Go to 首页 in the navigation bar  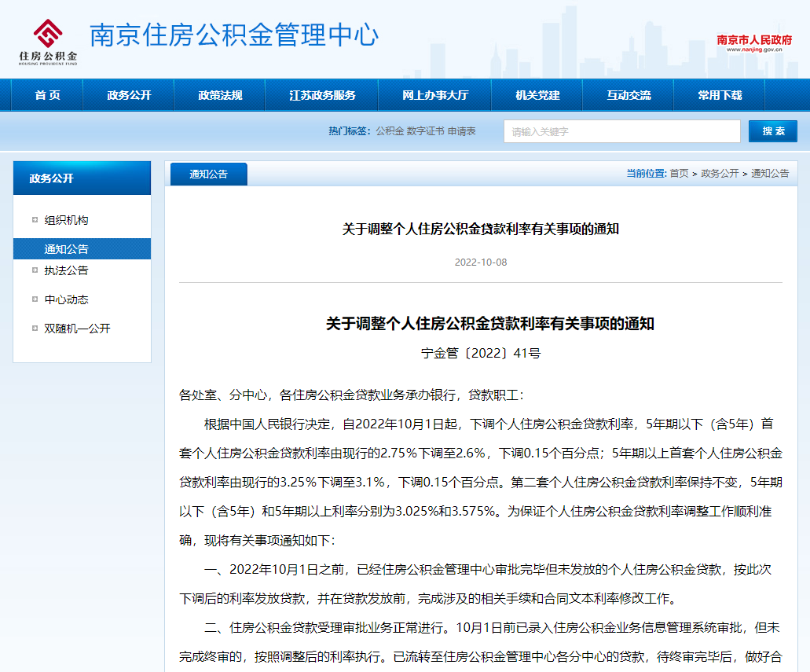[47, 95]
